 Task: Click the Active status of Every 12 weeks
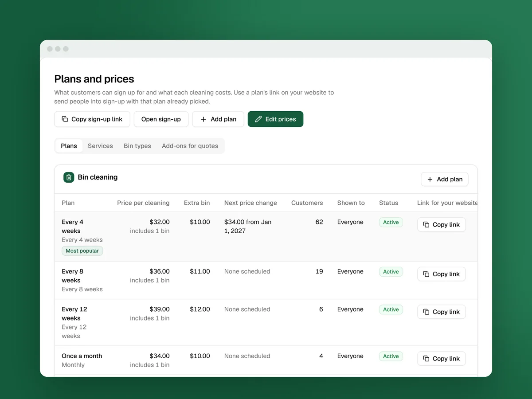[391, 309]
